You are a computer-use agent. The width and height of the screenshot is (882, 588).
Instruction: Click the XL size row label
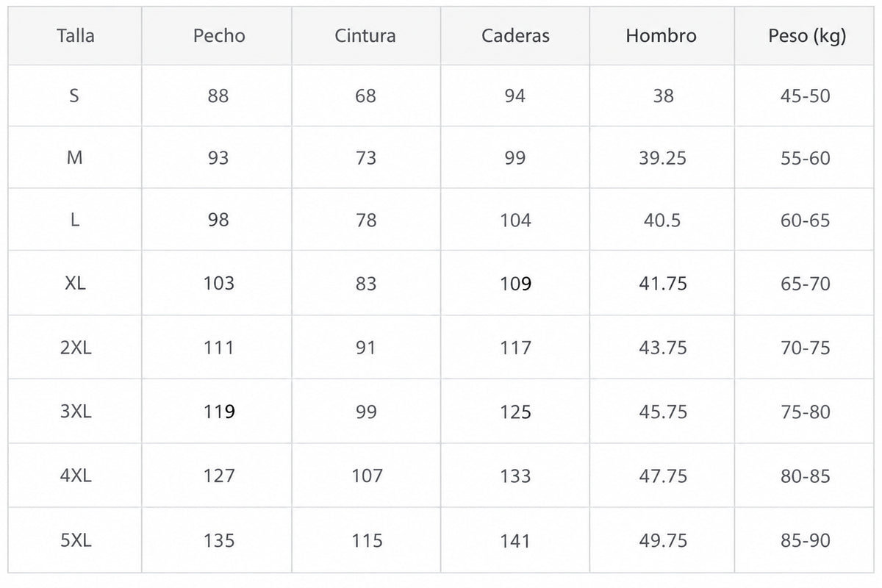75,283
